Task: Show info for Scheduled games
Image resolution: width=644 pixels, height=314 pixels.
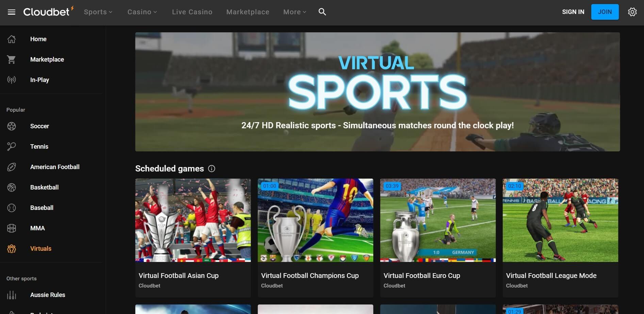Action: [x=212, y=169]
